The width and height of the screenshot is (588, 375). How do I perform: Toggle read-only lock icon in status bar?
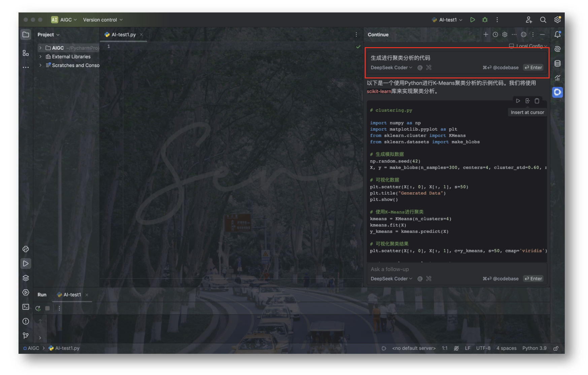point(556,348)
